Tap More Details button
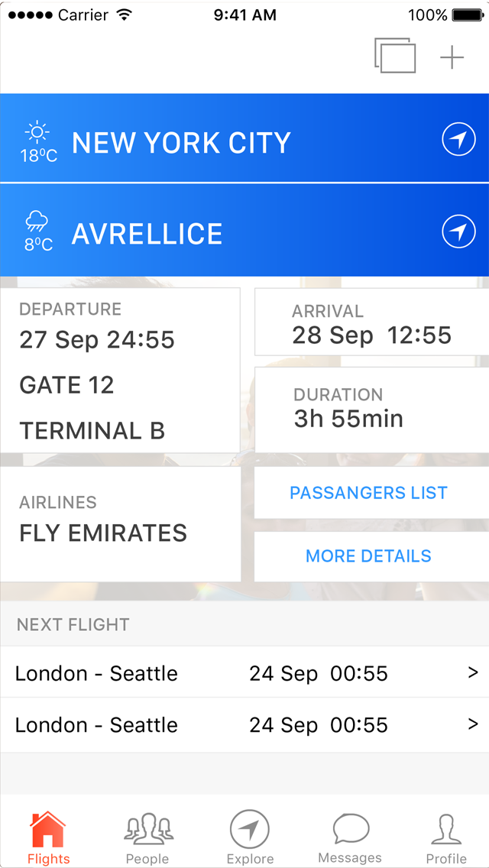The image size is (489, 868). [x=369, y=556]
